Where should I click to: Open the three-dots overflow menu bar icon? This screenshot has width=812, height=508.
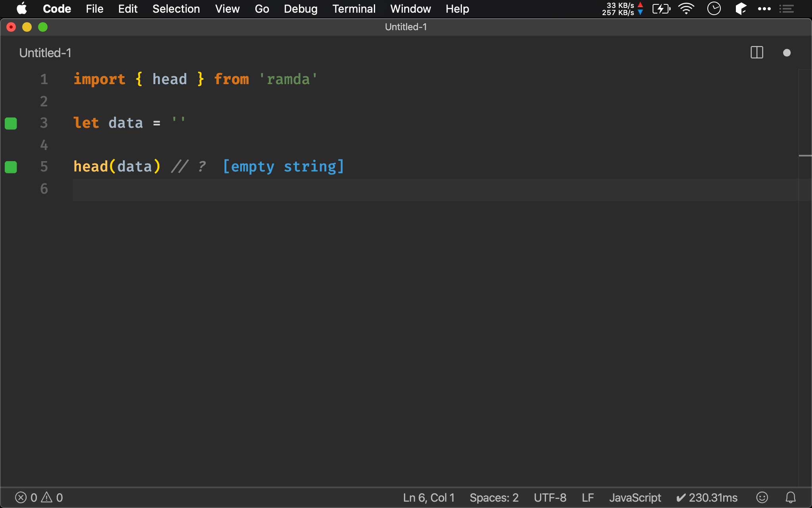click(x=764, y=9)
